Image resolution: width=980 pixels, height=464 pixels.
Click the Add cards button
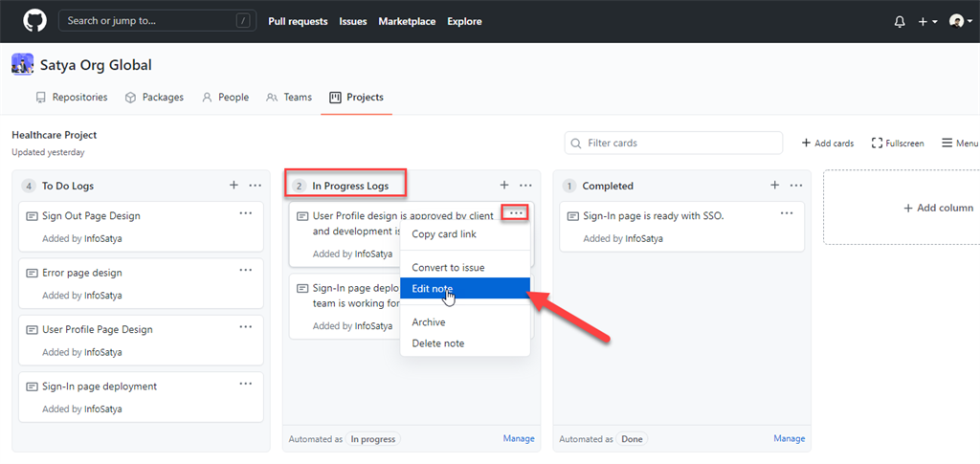coord(828,143)
